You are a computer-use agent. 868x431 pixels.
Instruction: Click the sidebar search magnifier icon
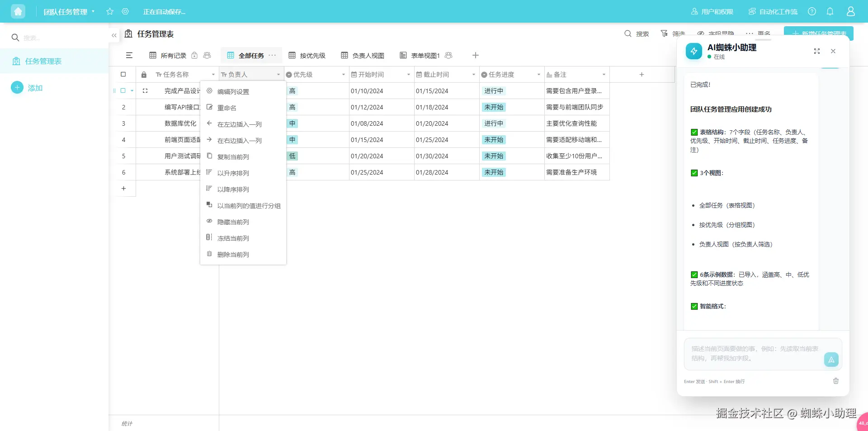[x=15, y=38]
